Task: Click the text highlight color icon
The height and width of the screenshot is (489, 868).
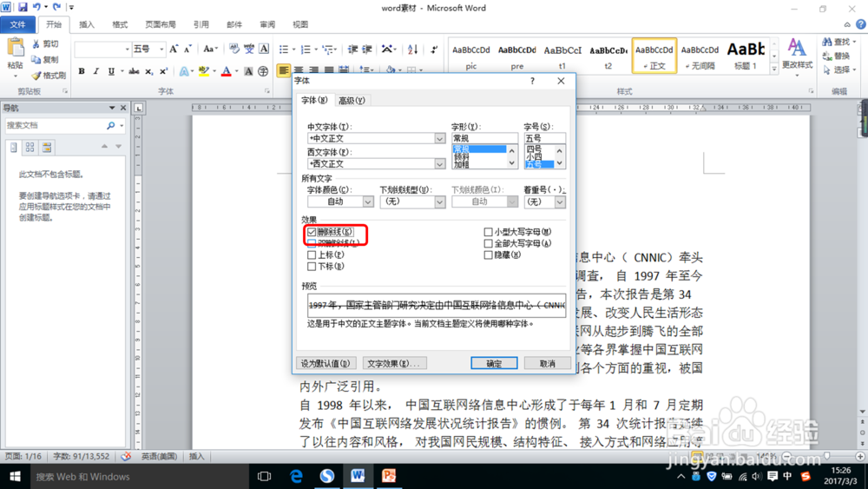Action: pos(203,71)
